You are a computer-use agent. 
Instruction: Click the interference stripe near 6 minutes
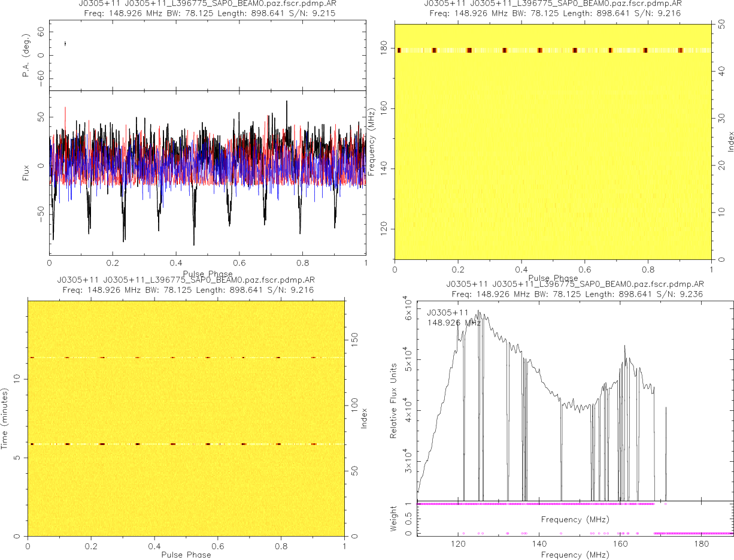186,444
